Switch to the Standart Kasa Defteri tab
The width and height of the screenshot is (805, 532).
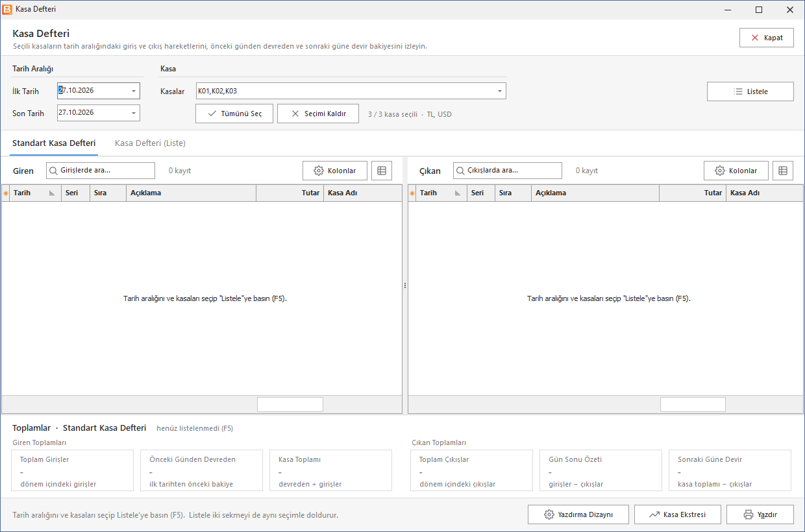(54, 143)
